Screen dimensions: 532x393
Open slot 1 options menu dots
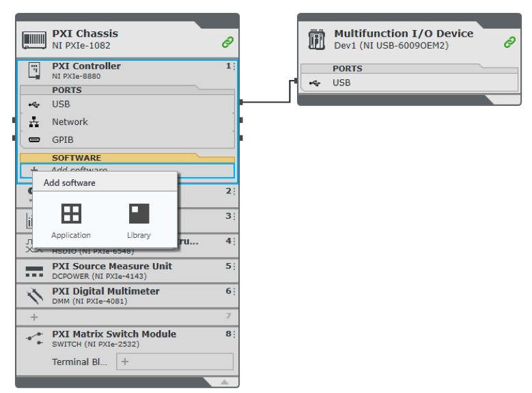pyautogui.click(x=234, y=66)
